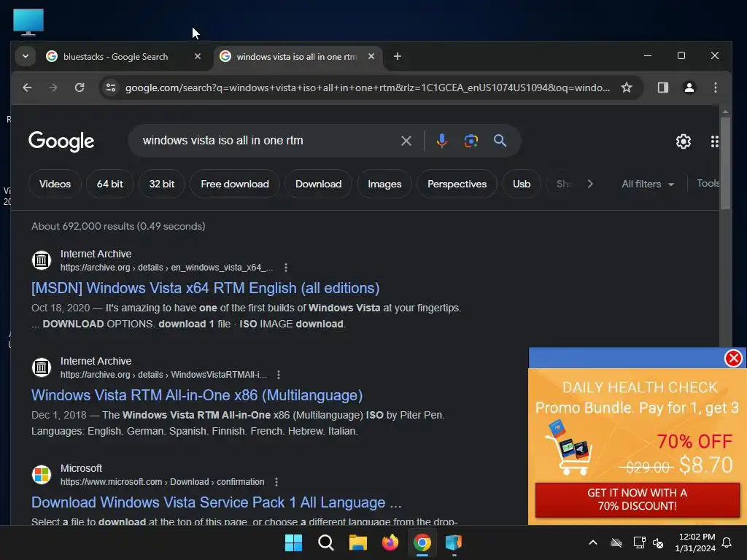Launch Firefox from taskbar
Image resolution: width=747 pixels, height=560 pixels.
tap(390, 542)
